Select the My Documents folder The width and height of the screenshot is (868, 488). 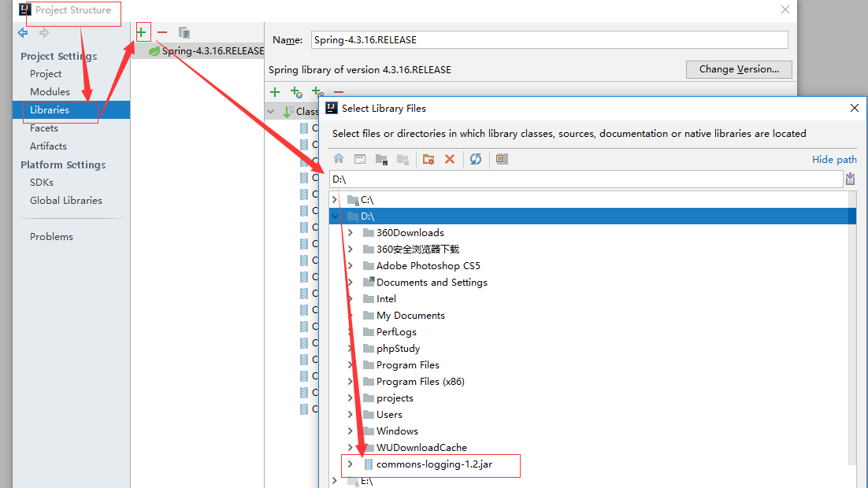coord(410,316)
